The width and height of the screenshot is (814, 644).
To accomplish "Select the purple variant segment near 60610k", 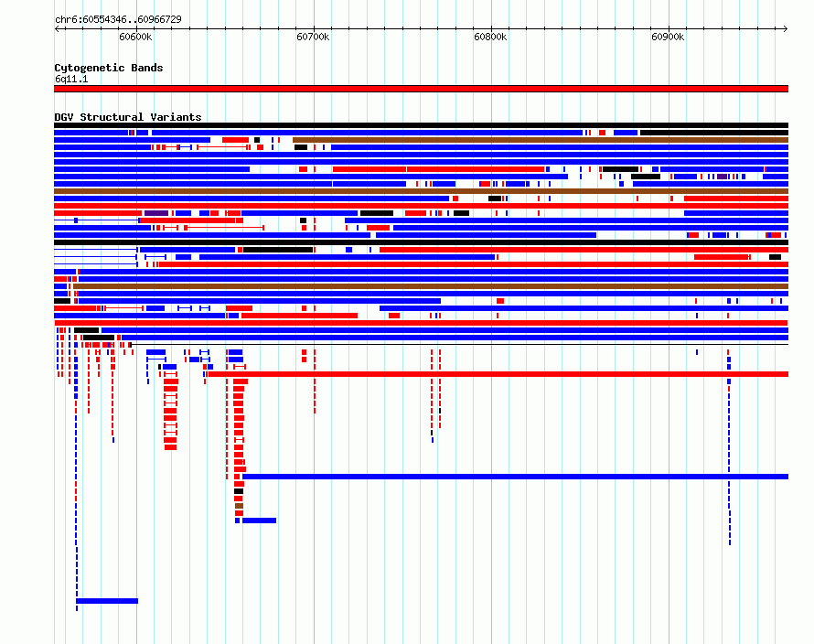I will (156, 213).
